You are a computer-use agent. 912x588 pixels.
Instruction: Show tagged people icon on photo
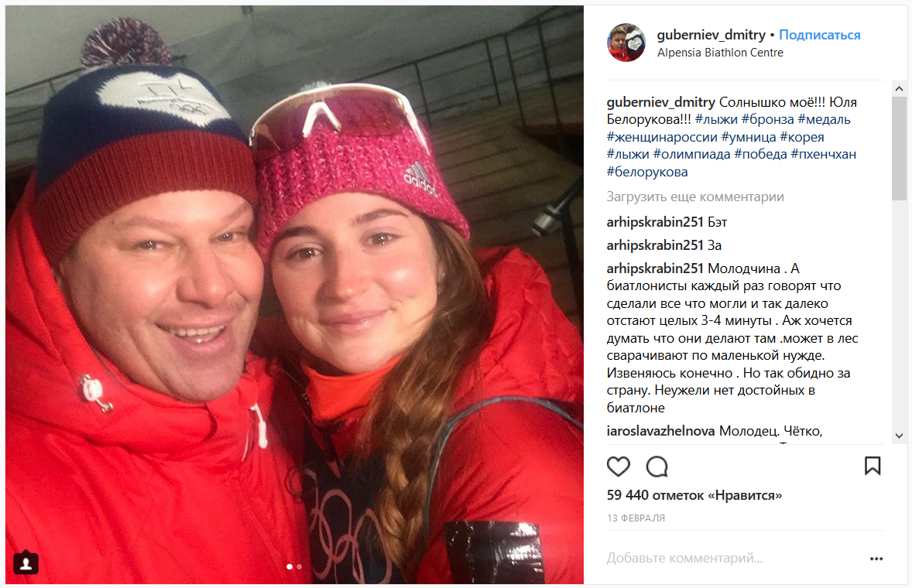[x=26, y=562]
